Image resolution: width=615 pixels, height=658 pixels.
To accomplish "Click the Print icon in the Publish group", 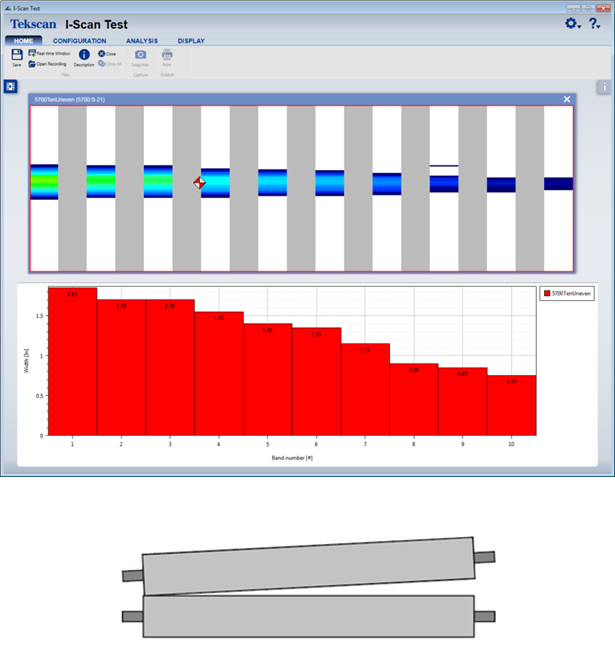I will tap(167, 58).
